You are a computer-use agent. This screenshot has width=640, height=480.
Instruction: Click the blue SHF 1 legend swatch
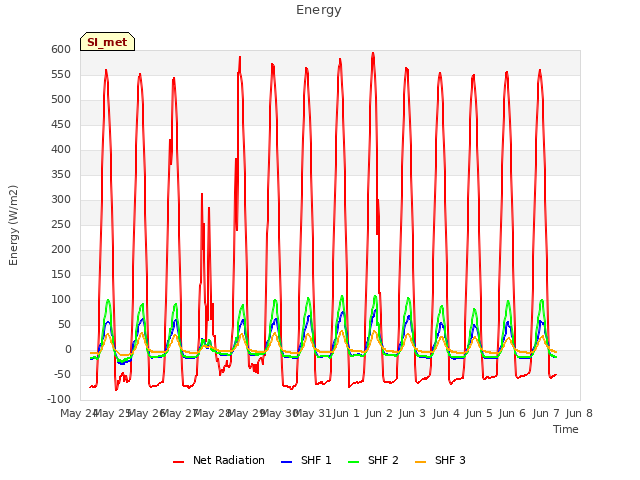(287, 462)
